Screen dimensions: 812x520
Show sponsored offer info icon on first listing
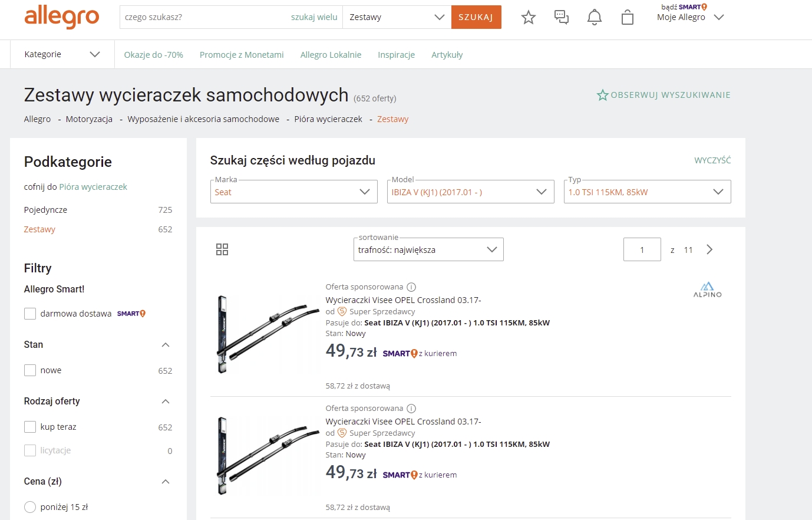pyautogui.click(x=411, y=287)
